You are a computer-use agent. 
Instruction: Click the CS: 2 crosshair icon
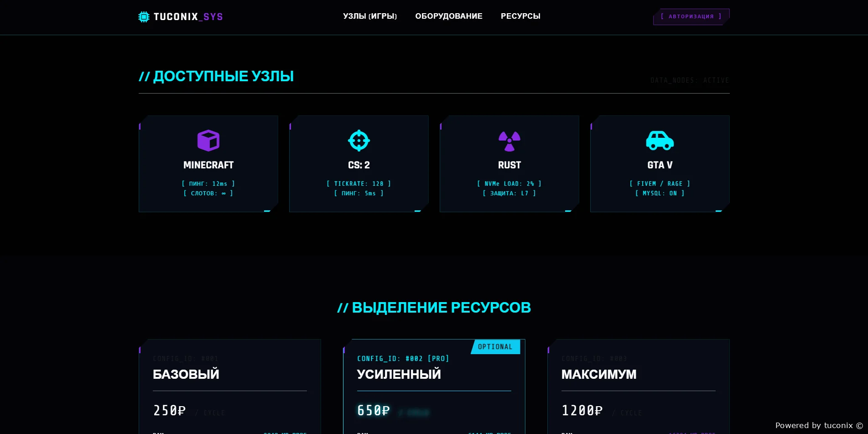(359, 141)
